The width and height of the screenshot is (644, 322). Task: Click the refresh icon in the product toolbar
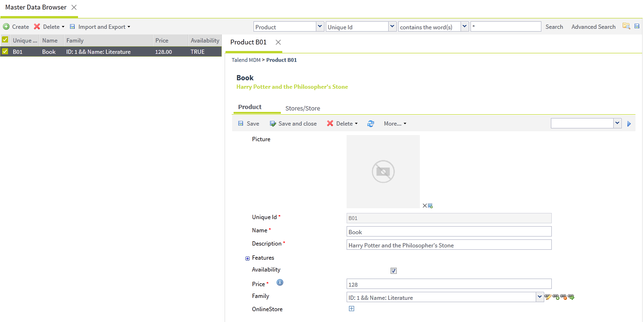tap(371, 124)
